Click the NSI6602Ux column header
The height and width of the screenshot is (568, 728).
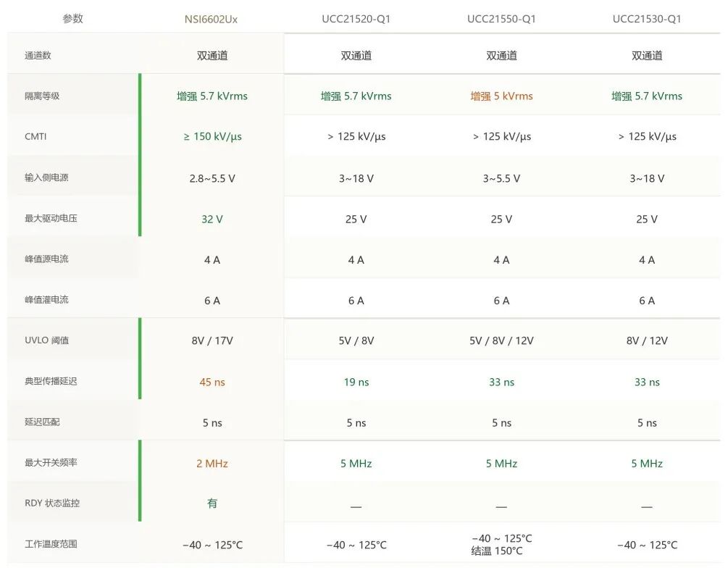click(211, 19)
